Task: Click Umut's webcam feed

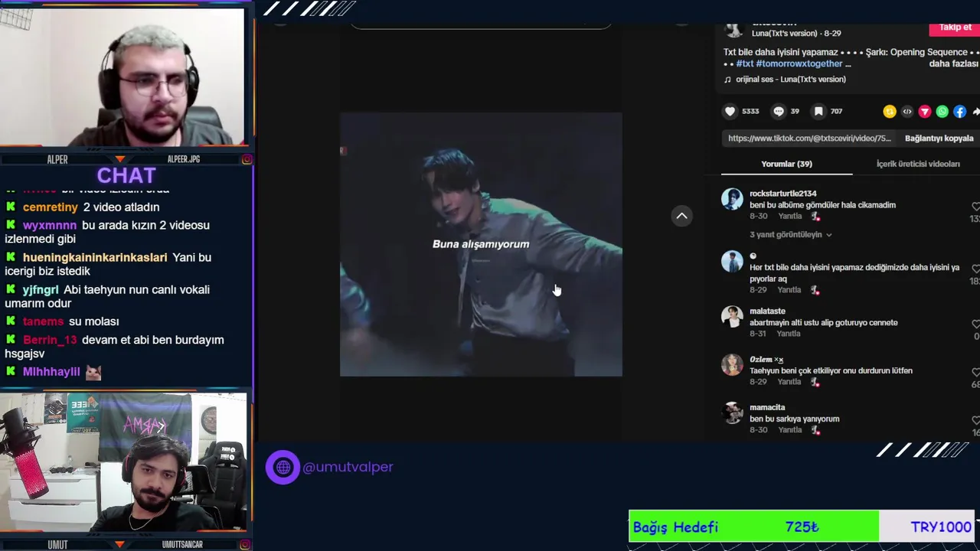Action: pyautogui.click(x=122, y=463)
